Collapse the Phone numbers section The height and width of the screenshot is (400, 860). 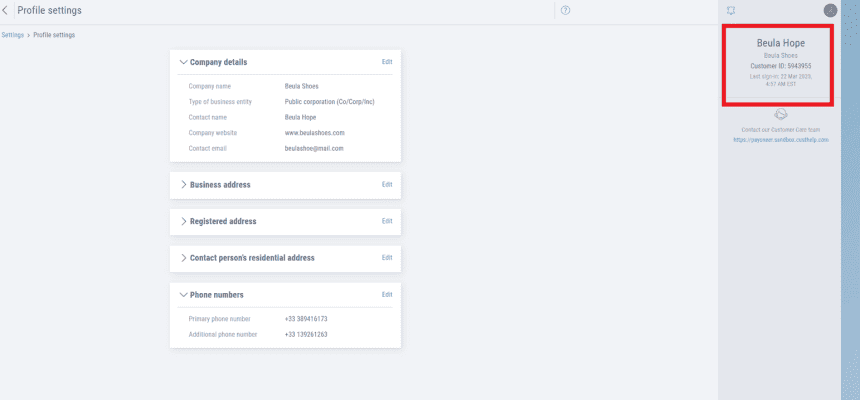point(183,295)
